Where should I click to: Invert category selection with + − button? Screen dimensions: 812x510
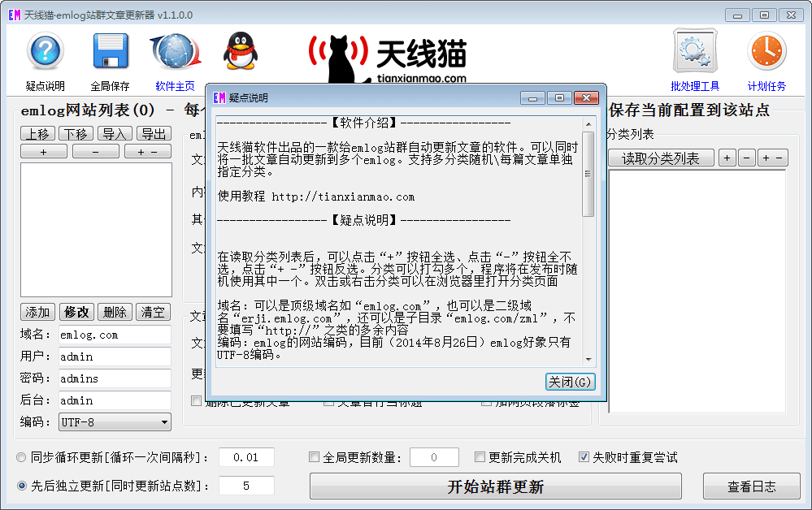pyautogui.click(x=773, y=158)
